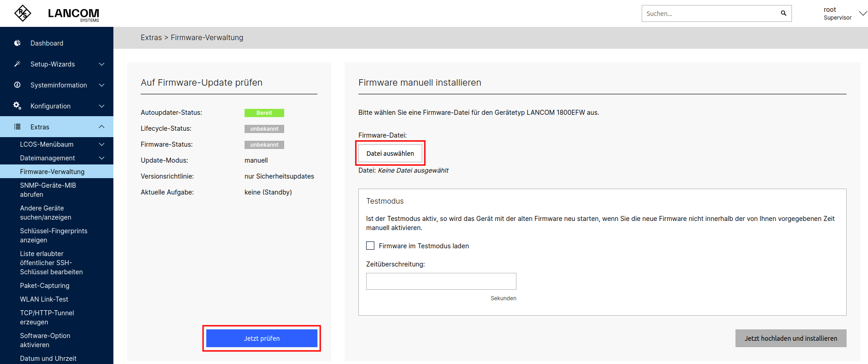The height and width of the screenshot is (364, 868).
Task: Click the green Bereit status badge
Action: (x=264, y=113)
